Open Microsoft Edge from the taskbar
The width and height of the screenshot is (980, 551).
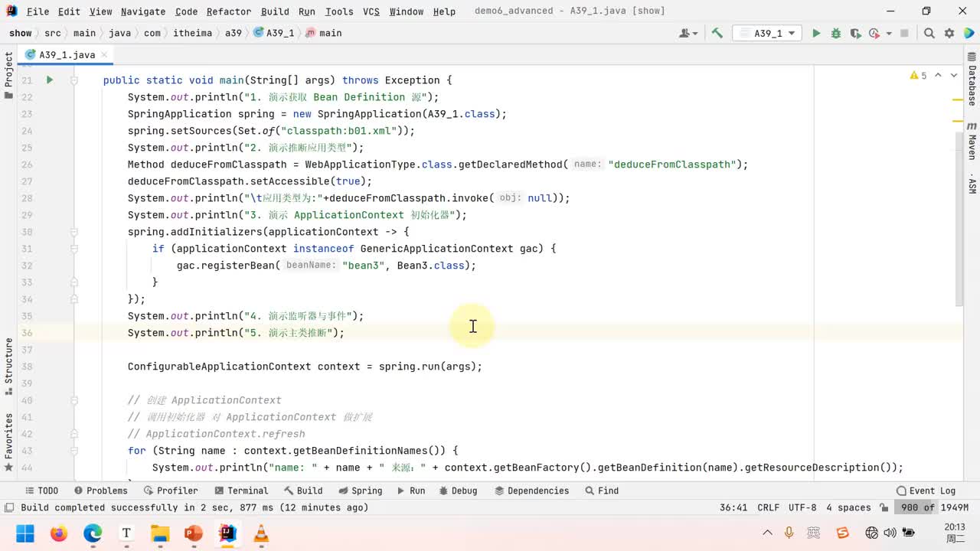[93, 533]
